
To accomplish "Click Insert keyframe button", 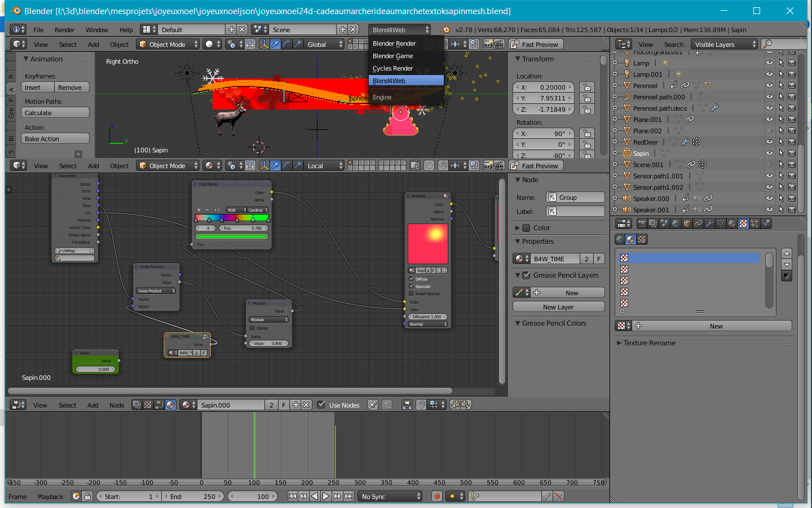I will click(x=38, y=87).
